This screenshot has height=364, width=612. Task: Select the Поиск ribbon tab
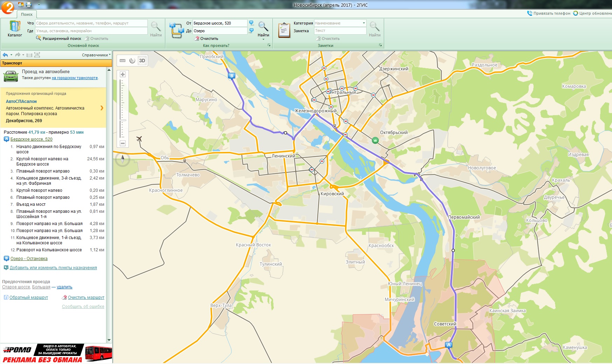[x=27, y=14]
